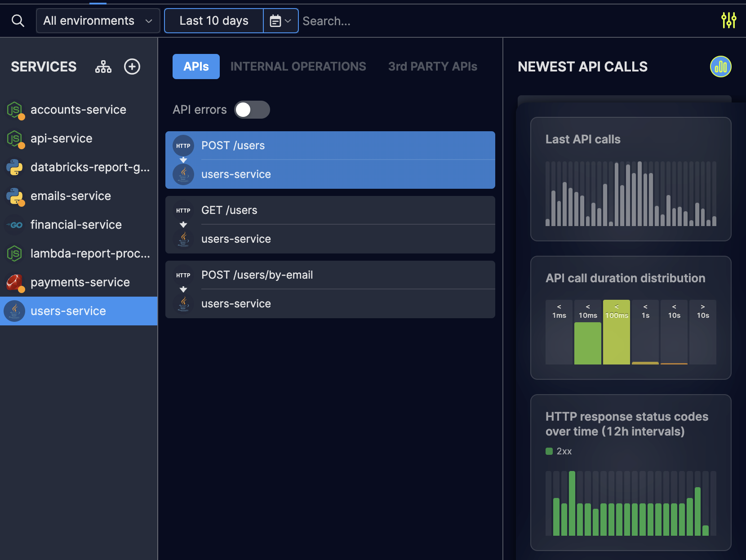Click the Node.js icon for api-service
Image resolution: width=746 pixels, height=560 pixels.
[x=15, y=138]
